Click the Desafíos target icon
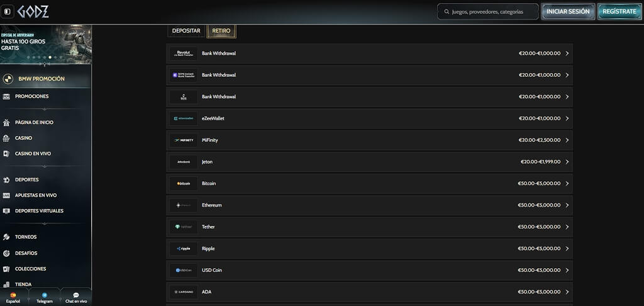This screenshot has height=306, width=644. point(6,253)
